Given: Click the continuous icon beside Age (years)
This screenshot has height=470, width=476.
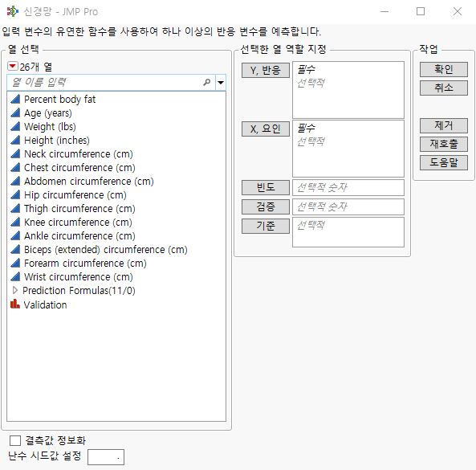Looking at the screenshot, I should point(15,112).
